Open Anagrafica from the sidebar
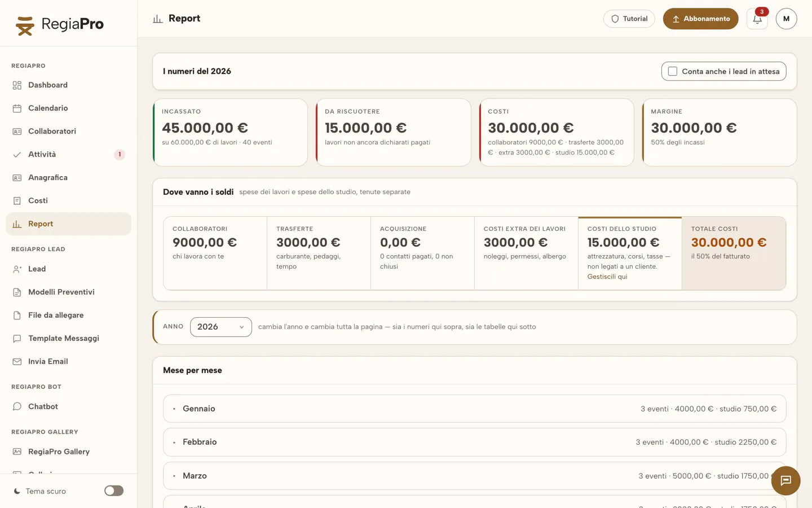This screenshot has width=812, height=508. point(69,178)
